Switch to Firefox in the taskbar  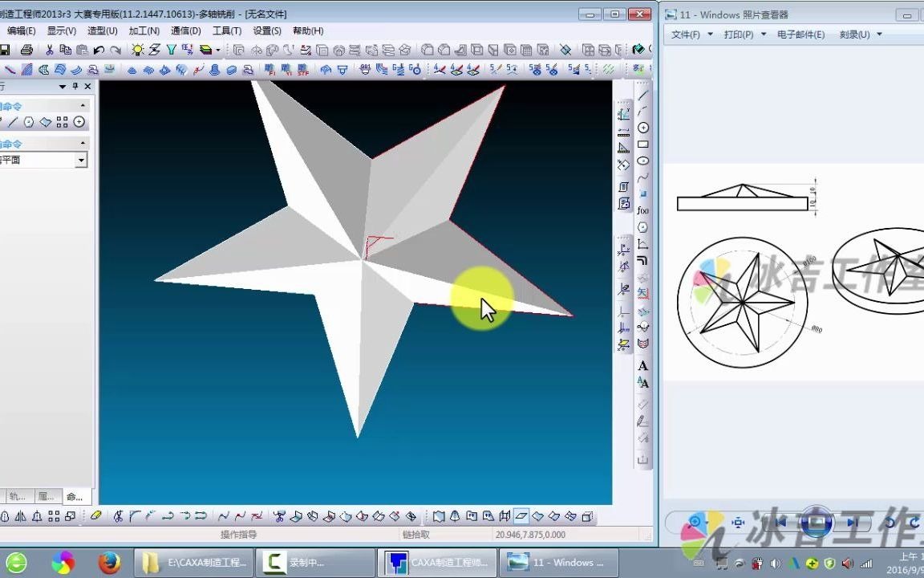coord(109,563)
